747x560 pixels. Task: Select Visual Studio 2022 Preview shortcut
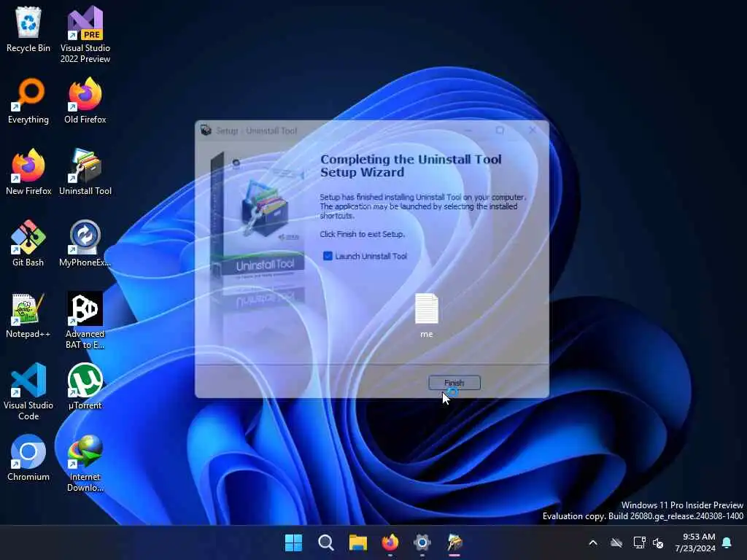pyautogui.click(x=85, y=34)
